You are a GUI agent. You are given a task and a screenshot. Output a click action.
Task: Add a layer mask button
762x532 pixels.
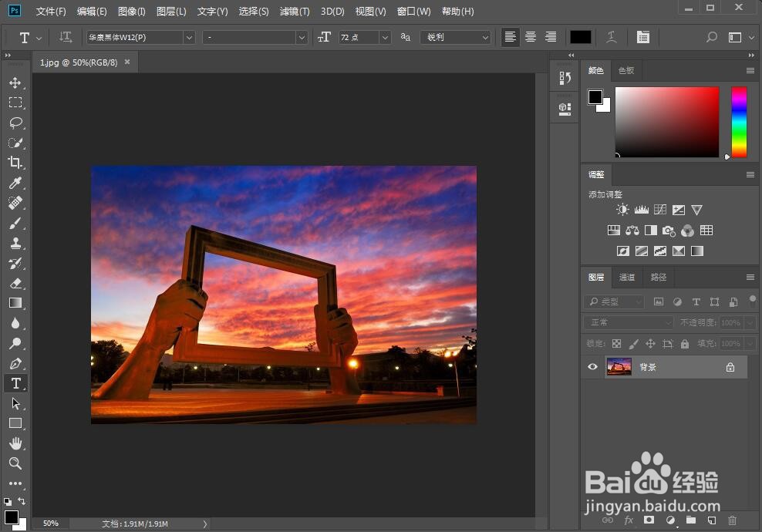[x=649, y=520]
